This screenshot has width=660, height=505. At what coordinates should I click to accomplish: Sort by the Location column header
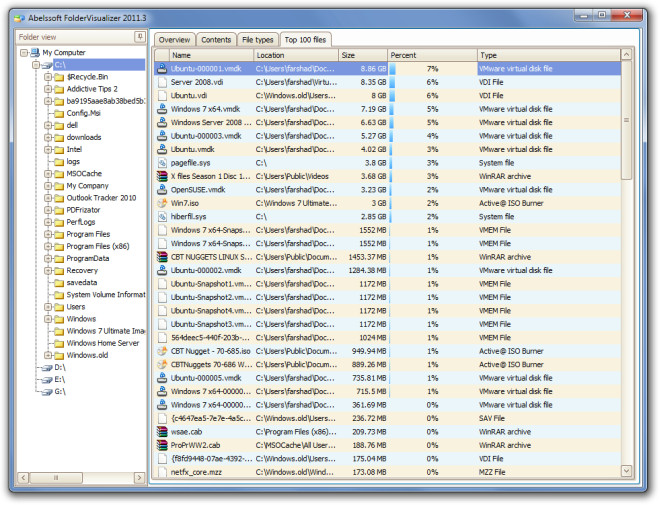(296, 55)
